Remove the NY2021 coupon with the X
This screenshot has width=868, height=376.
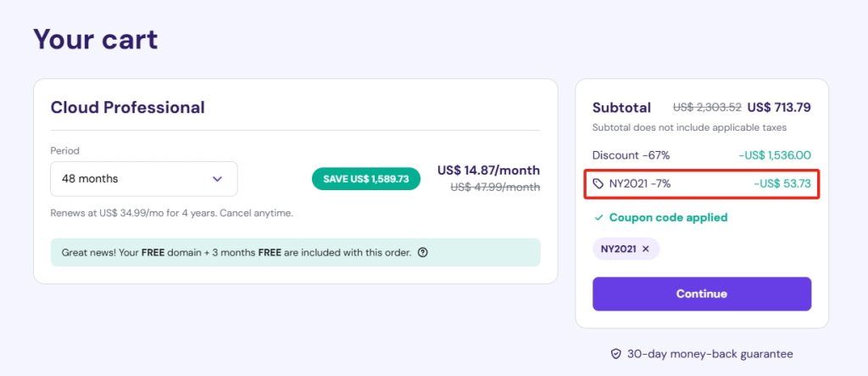click(646, 249)
